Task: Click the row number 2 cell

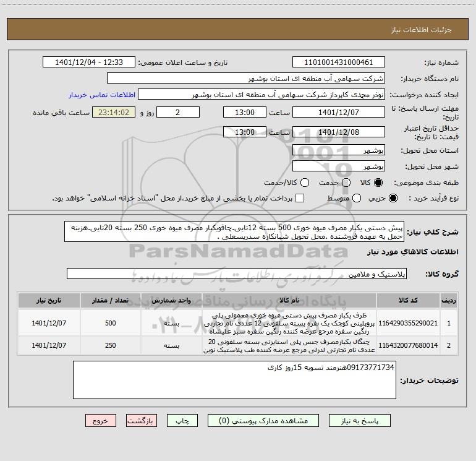Action: pyautogui.click(x=449, y=345)
